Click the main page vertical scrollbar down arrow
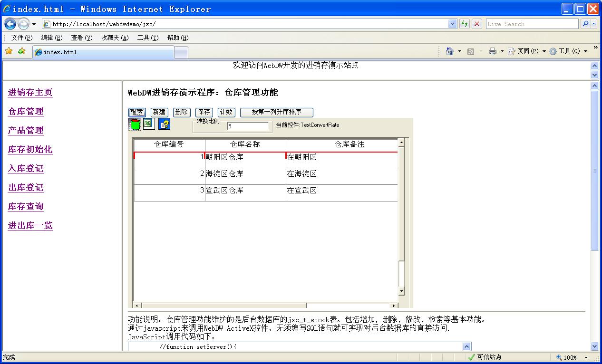This screenshot has height=364, width=602. click(594, 346)
